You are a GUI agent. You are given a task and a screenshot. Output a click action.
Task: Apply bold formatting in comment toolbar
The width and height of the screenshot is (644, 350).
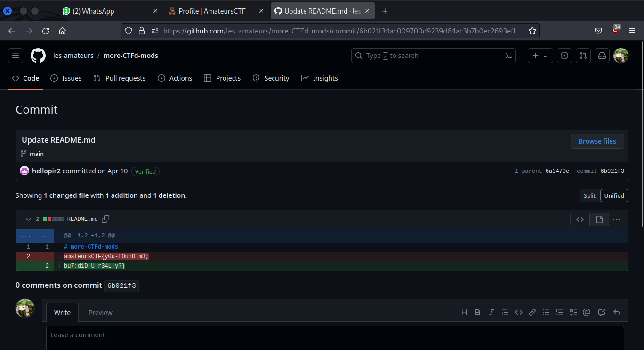(x=478, y=312)
